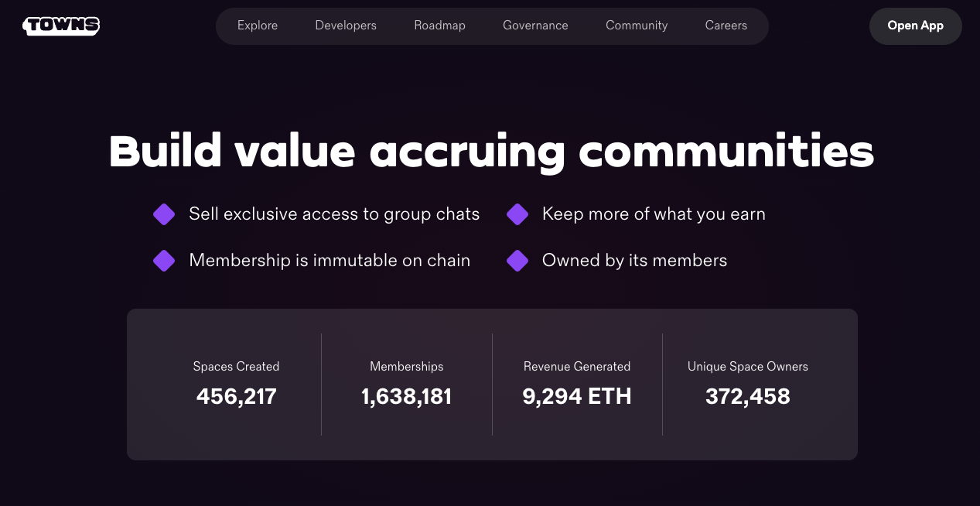Screen dimensions: 980x506
Task: Select Governance in the top navigation
Action: pyautogui.click(x=534, y=26)
